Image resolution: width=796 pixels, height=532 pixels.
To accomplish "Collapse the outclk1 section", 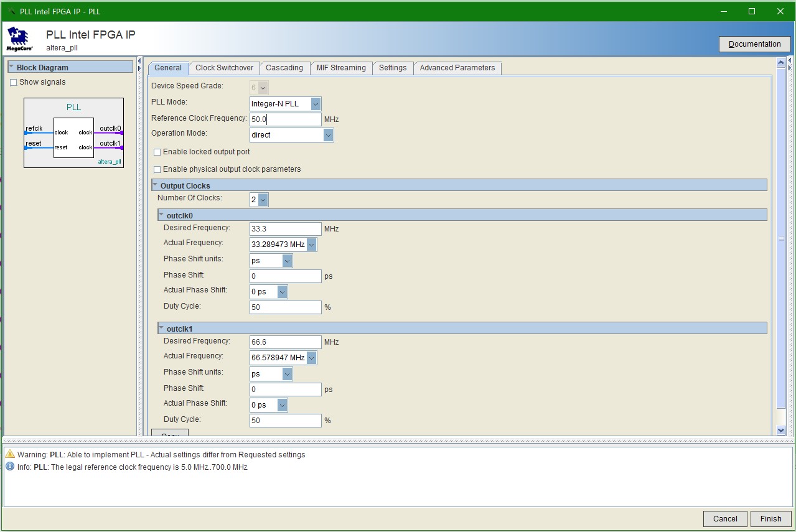I will point(162,329).
